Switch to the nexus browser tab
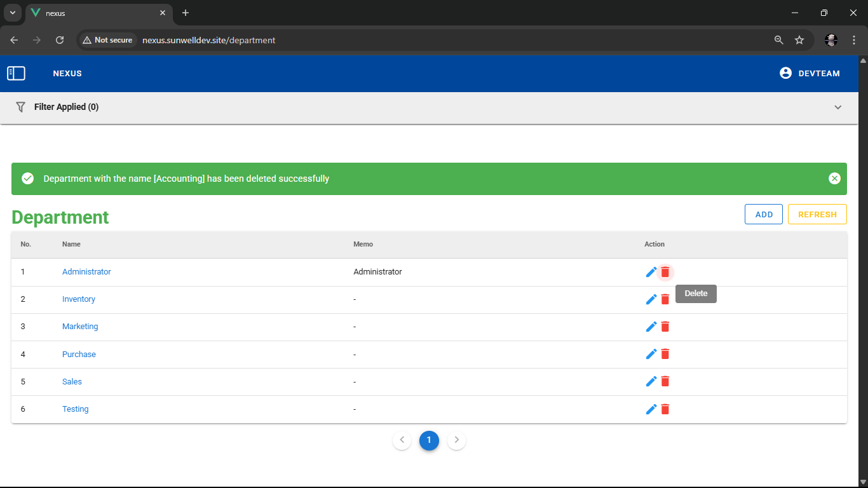The height and width of the screenshot is (488, 868). pyautogui.click(x=95, y=13)
